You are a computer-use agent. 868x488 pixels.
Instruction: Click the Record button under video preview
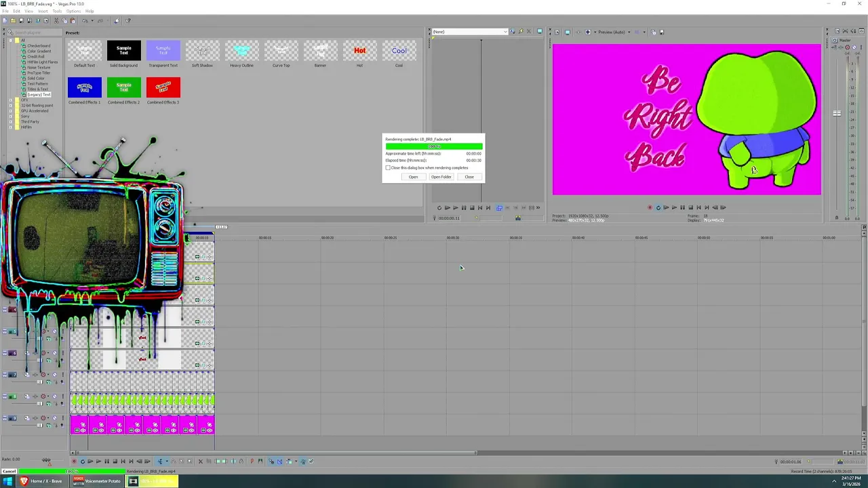[x=650, y=207]
